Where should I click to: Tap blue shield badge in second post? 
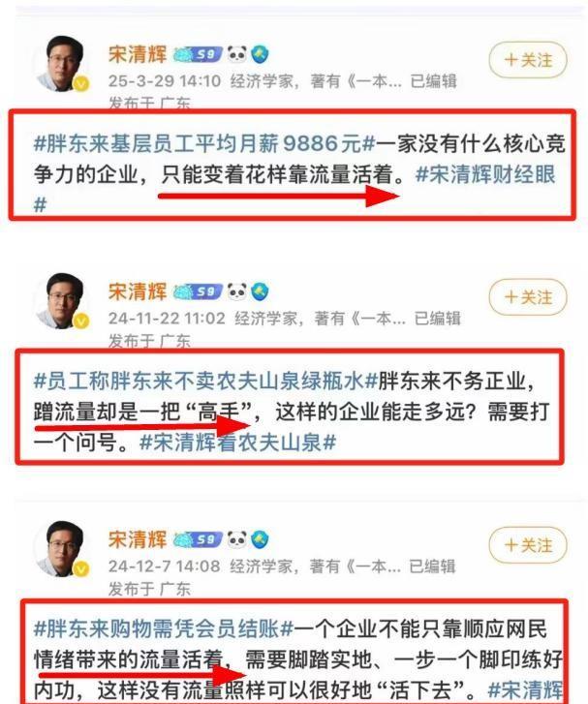pyautogui.click(x=260, y=291)
